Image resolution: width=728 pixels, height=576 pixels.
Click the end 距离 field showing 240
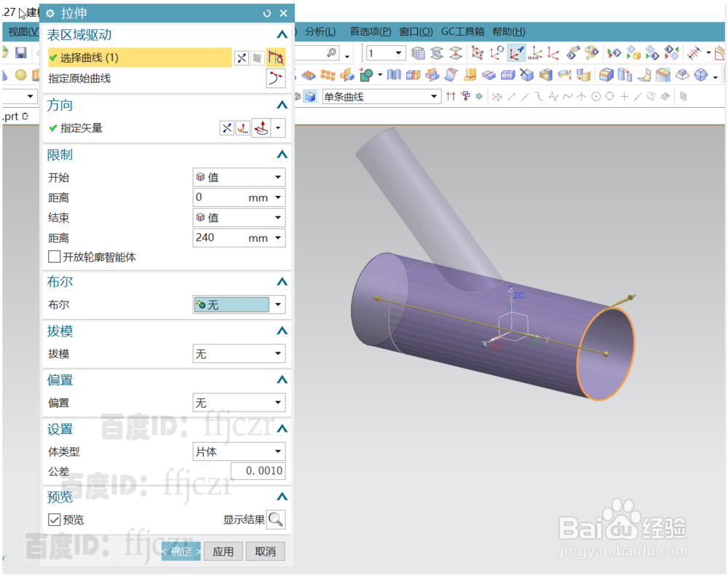(239, 238)
